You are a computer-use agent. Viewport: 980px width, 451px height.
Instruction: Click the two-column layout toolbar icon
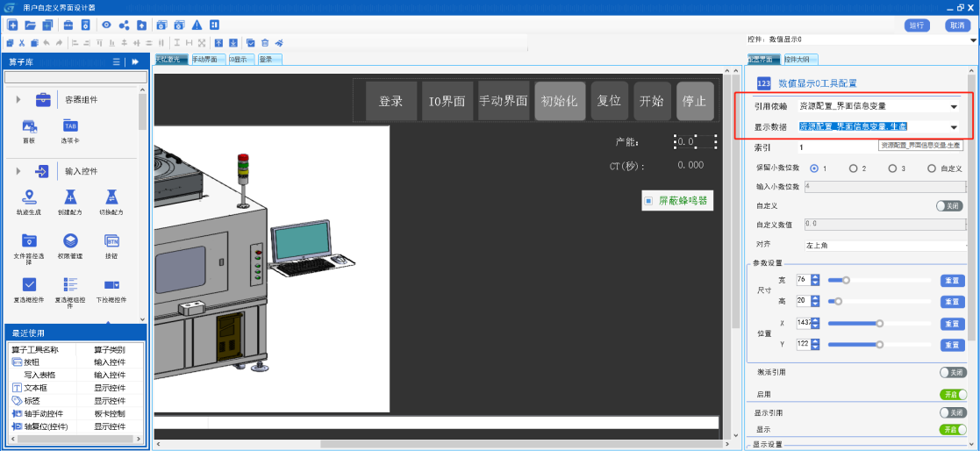[214, 25]
